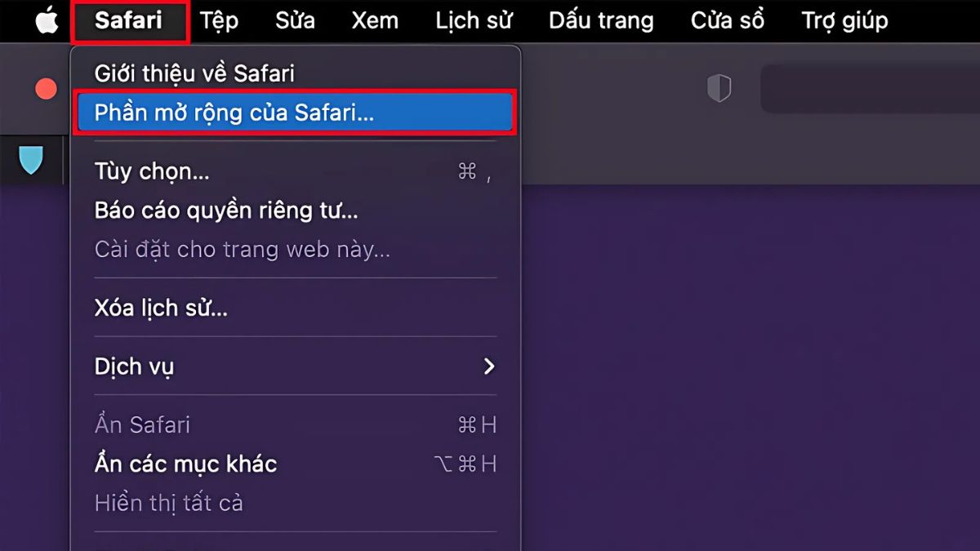Choose Ẩn các mục khác

coord(295,464)
